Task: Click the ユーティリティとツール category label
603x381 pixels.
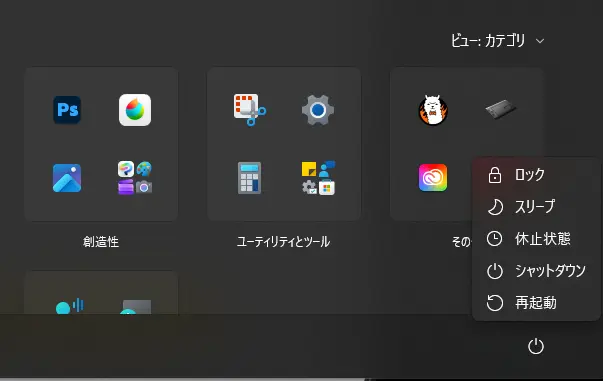Action: (x=283, y=242)
